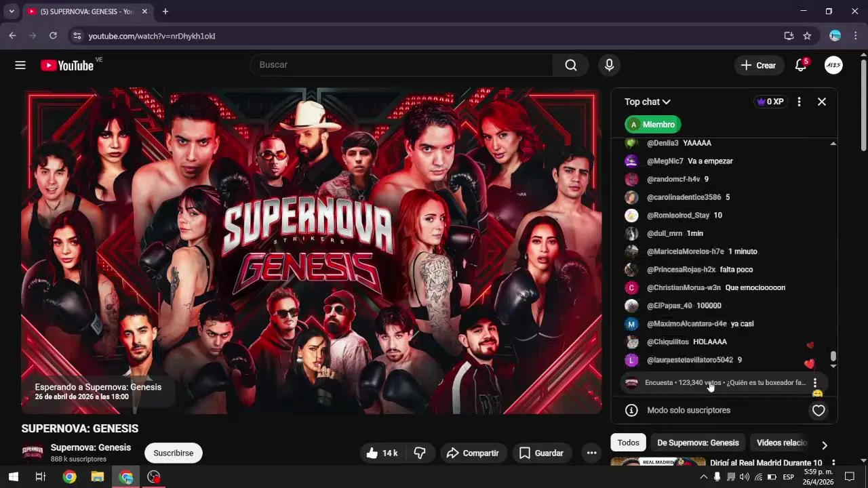Click the chat scrollbar up arrow
The height and width of the screenshot is (488, 868).
tap(833, 143)
